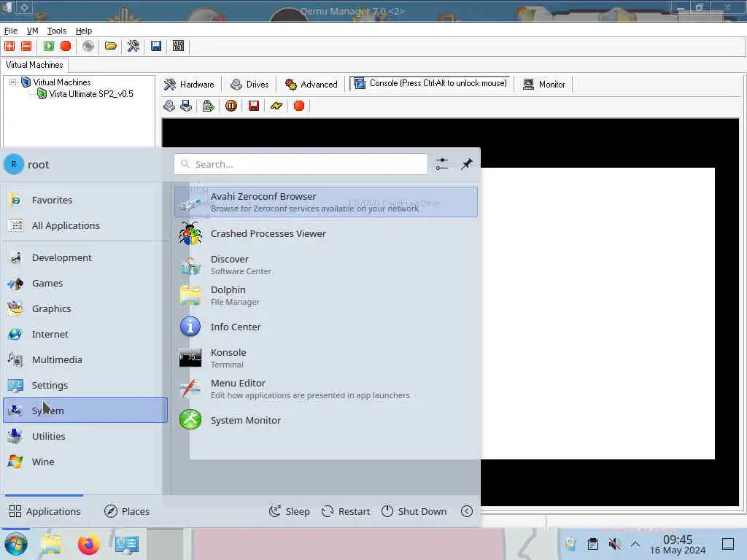Switch to Places view in launcher
747x560 pixels.
click(127, 511)
